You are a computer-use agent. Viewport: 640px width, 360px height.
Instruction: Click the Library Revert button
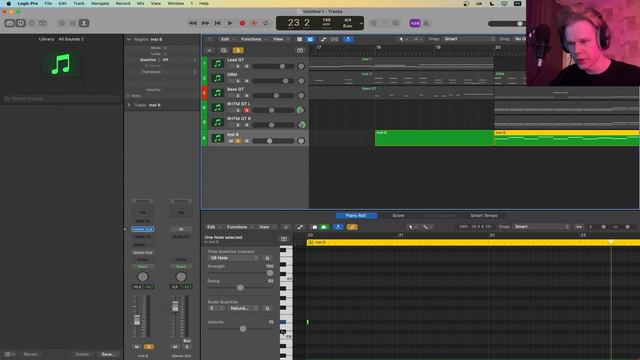click(x=30, y=354)
